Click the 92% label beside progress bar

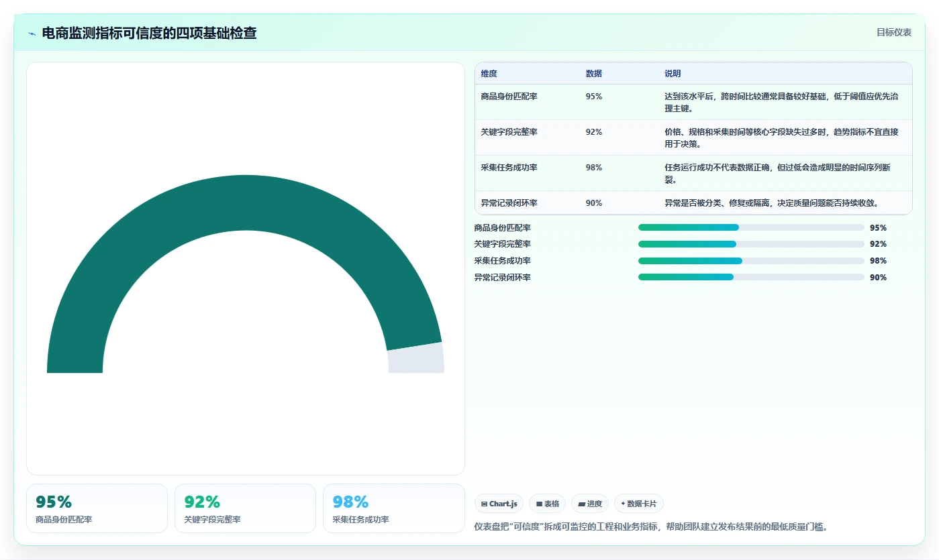878,244
